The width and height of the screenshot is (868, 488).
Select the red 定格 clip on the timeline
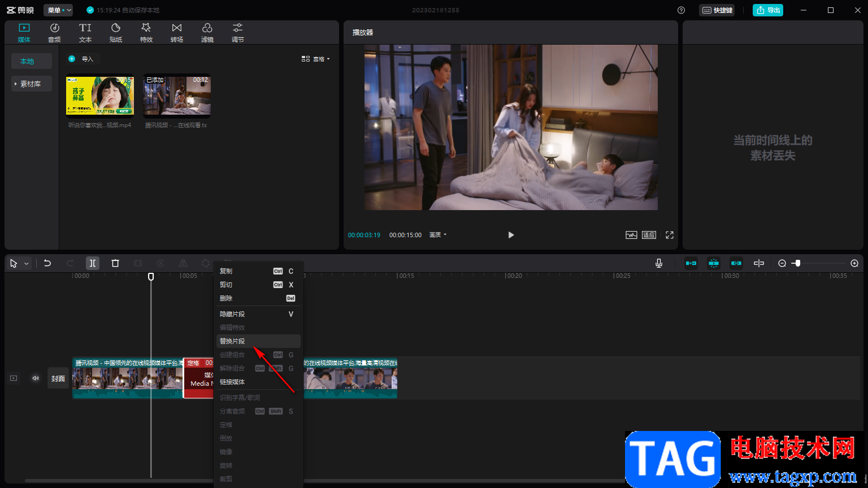coord(198,378)
